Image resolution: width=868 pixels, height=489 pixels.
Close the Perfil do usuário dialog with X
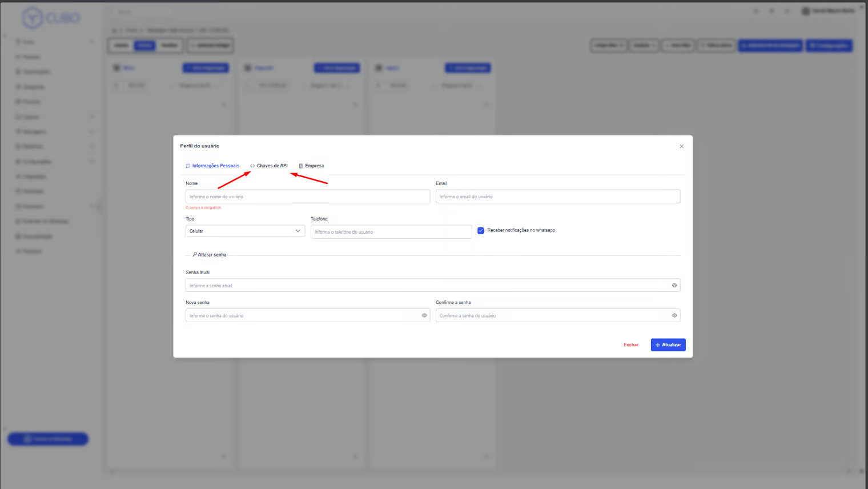[x=681, y=146]
